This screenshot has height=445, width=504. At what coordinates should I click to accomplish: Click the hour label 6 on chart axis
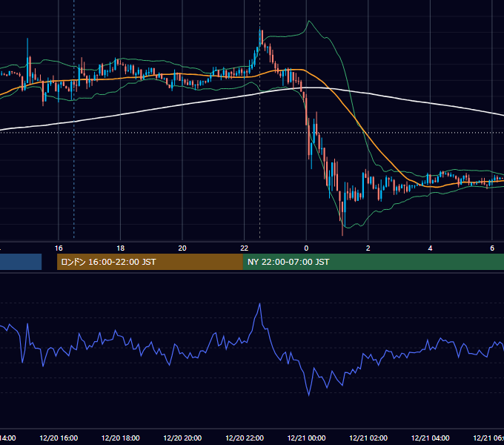point(492,248)
